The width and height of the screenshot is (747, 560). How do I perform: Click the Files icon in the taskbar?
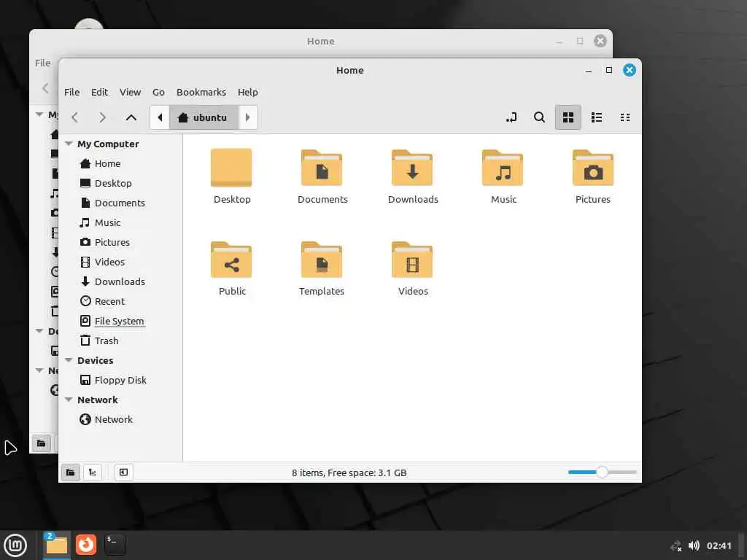point(56,545)
